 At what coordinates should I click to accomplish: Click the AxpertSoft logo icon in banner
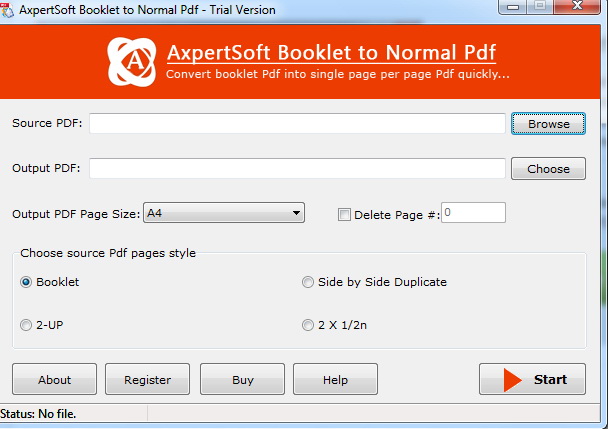[x=132, y=62]
